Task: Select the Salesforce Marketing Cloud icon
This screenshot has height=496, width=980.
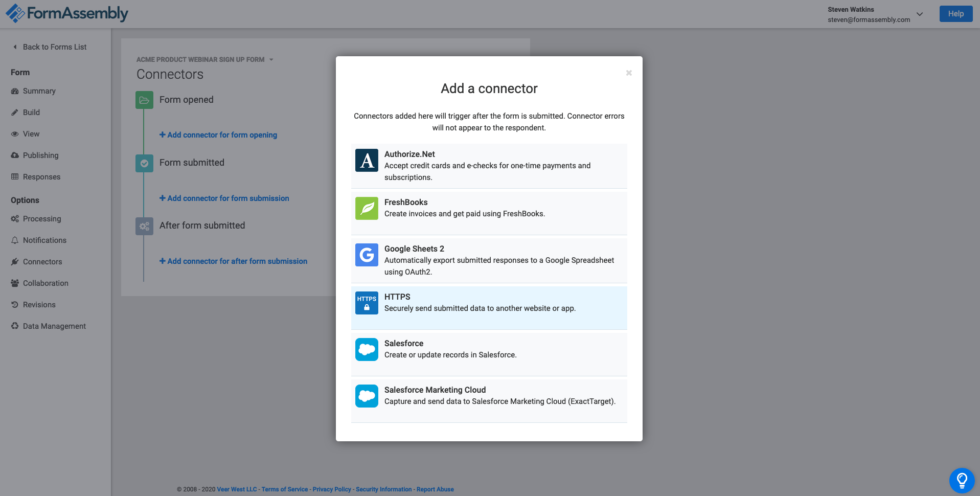Action: pos(367,396)
